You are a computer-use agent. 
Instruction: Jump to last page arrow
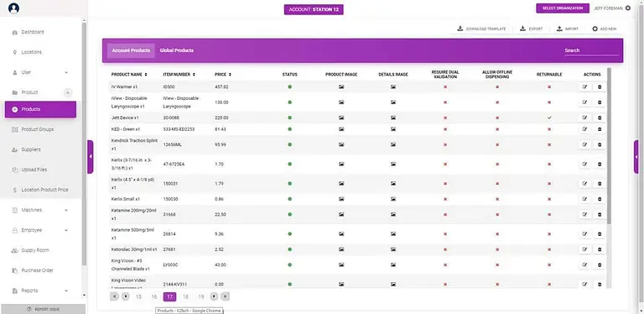click(225, 296)
